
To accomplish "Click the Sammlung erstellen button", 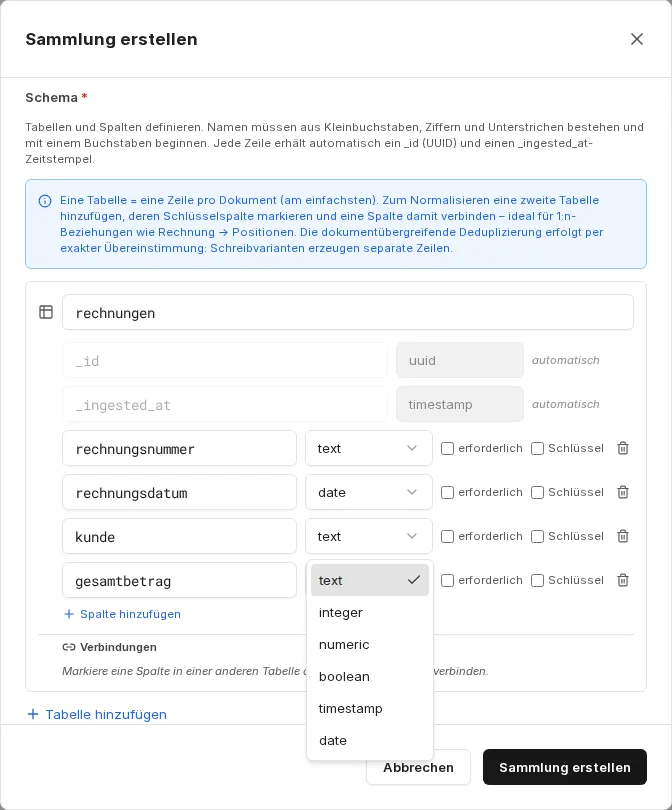I will pos(565,767).
